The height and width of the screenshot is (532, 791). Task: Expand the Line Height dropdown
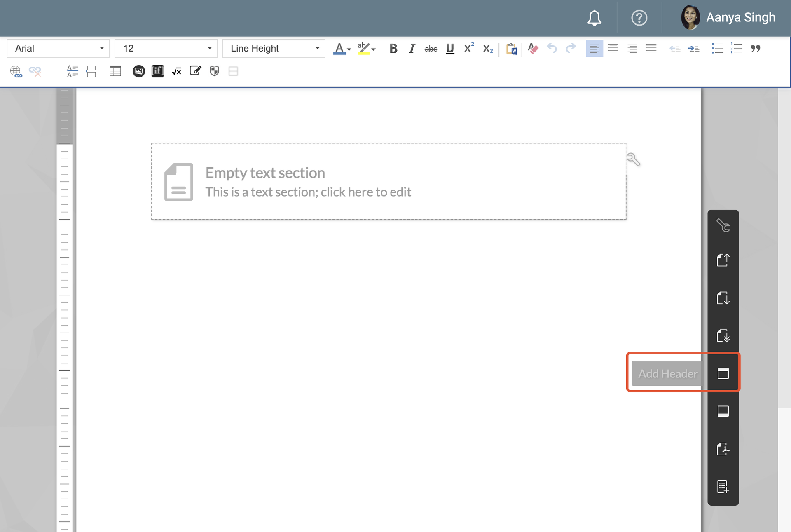[274, 48]
